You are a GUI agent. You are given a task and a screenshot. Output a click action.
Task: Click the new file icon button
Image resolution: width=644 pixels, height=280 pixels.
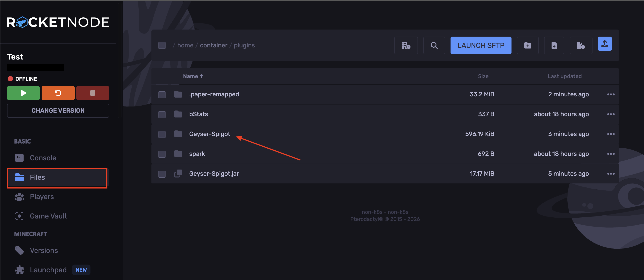[x=580, y=45]
